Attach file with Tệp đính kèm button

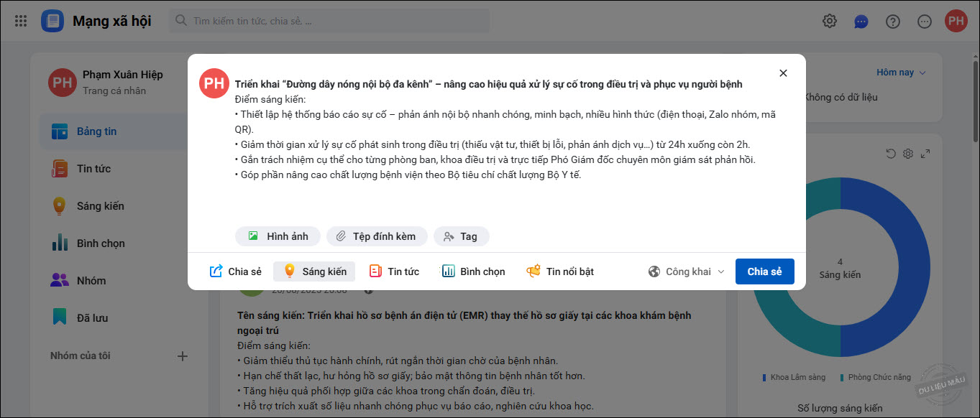pos(377,236)
